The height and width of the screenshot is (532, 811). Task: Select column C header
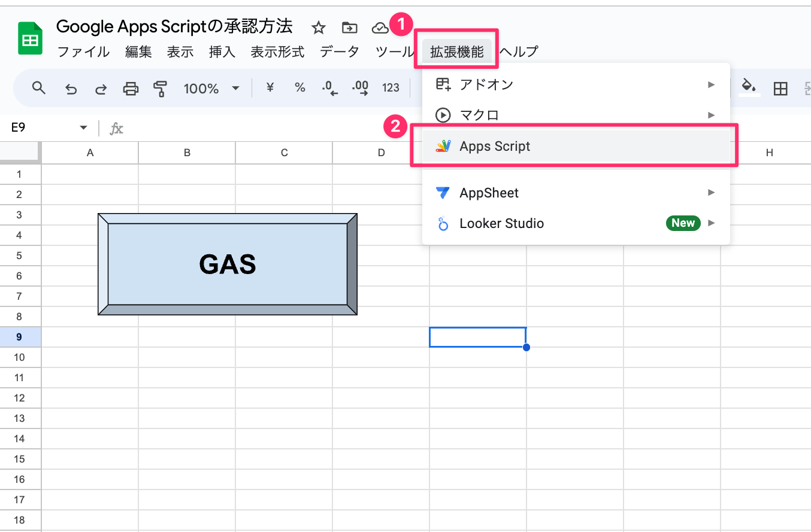[x=284, y=153]
